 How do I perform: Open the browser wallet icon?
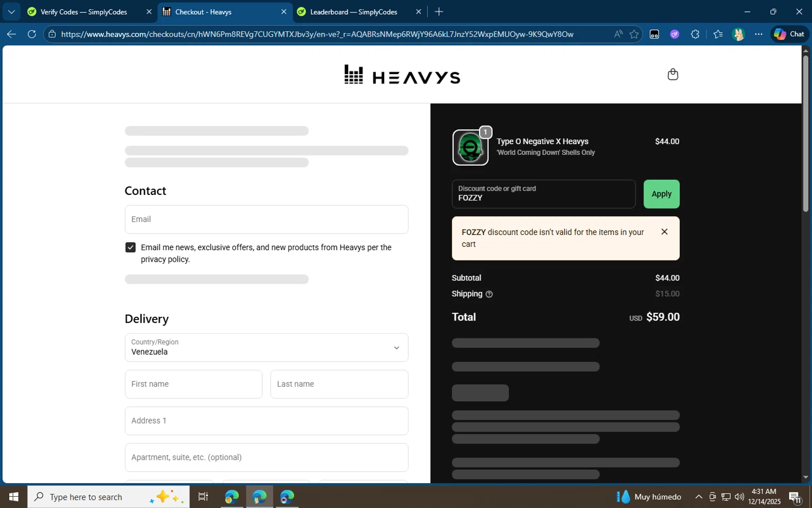[x=654, y=34]
